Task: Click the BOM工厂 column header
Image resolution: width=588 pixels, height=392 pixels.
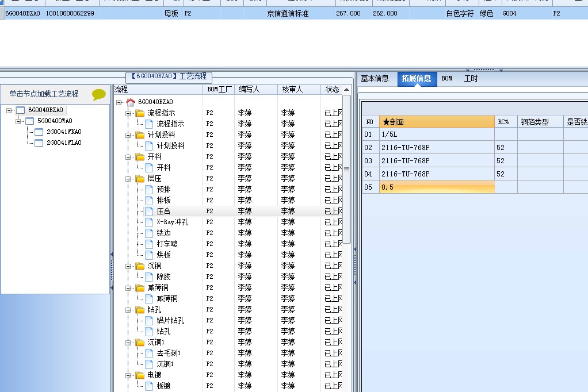Action: coord(219,89)
